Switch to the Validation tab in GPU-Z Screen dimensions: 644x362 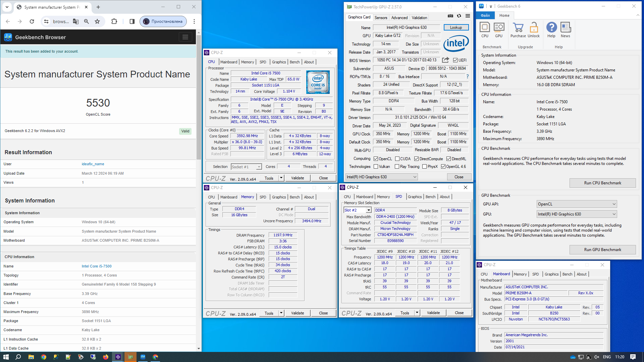click(x=420, y=18)
